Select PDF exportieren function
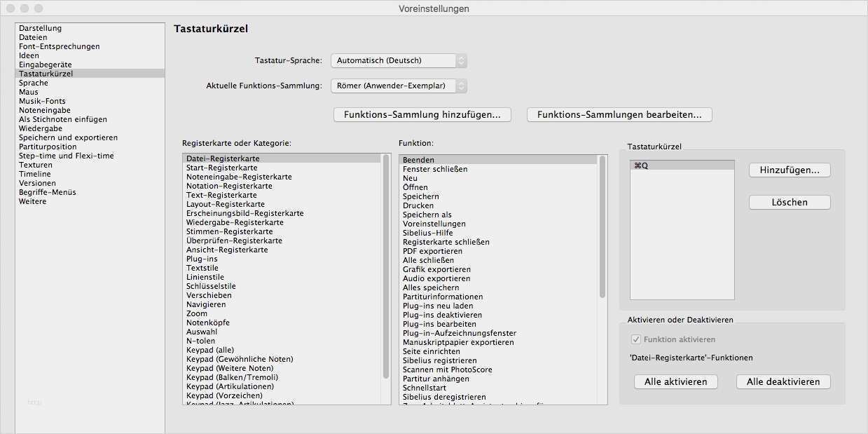Viewport: 868px width, 434px height. (x=499, y=252)
